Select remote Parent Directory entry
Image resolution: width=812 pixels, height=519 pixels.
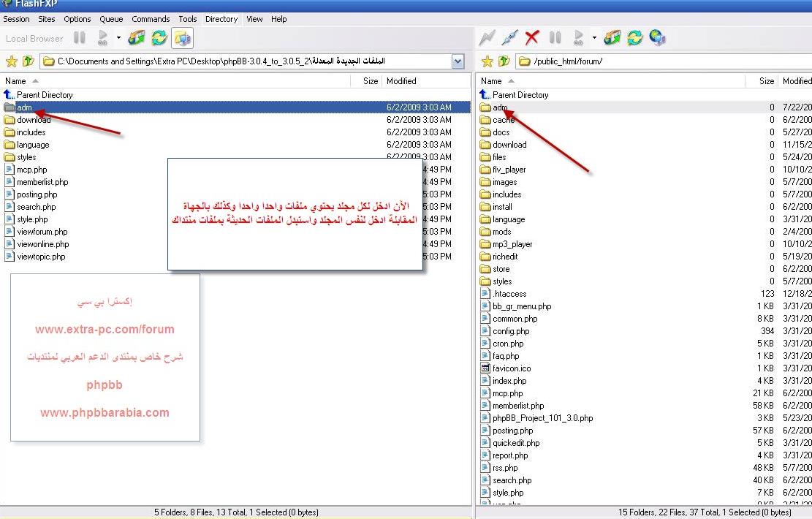click(515, 95)
